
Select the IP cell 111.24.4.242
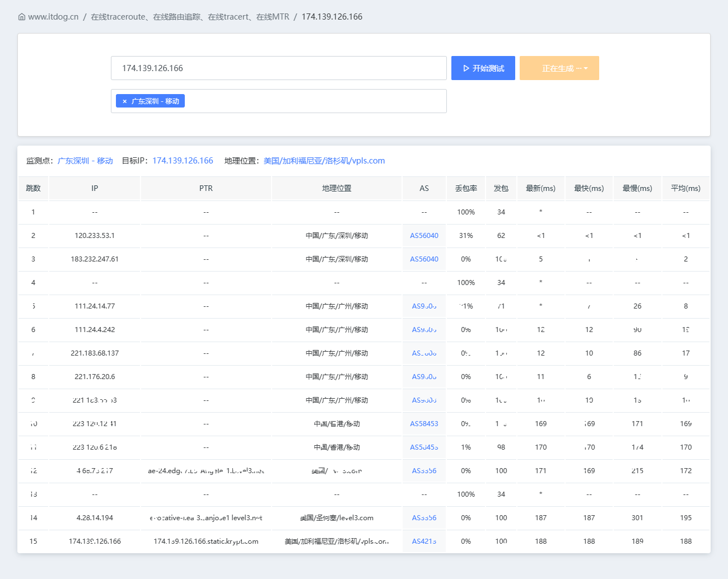[95, 330]
